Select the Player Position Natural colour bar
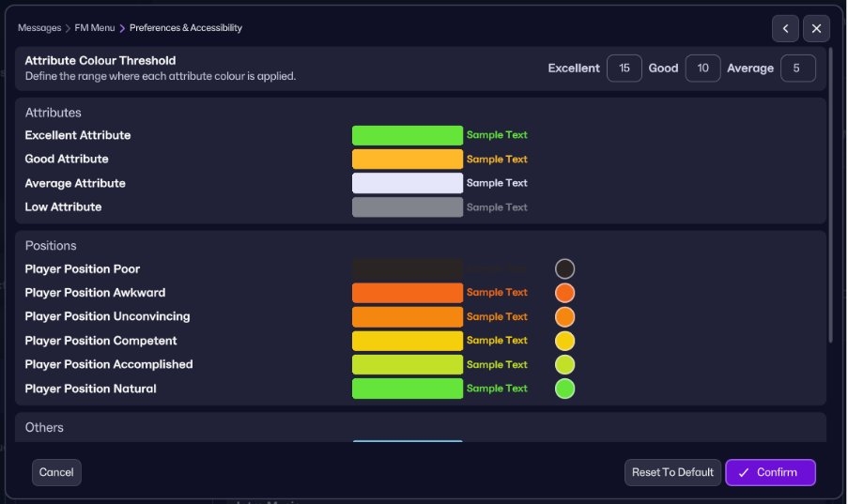The width and height of the screenshot is (848, 504). [407, 389]
